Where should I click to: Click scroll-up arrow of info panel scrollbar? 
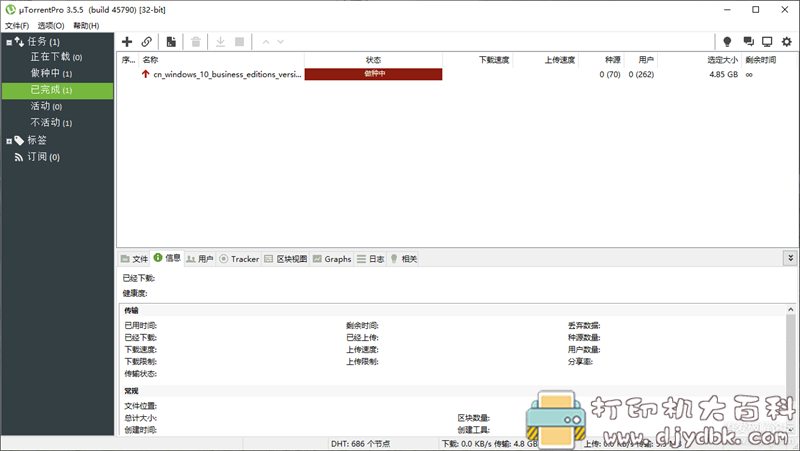click(790, 310)
